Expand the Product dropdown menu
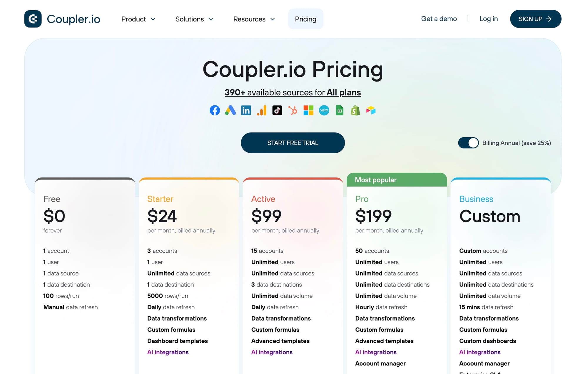 (x=138, y=19)
